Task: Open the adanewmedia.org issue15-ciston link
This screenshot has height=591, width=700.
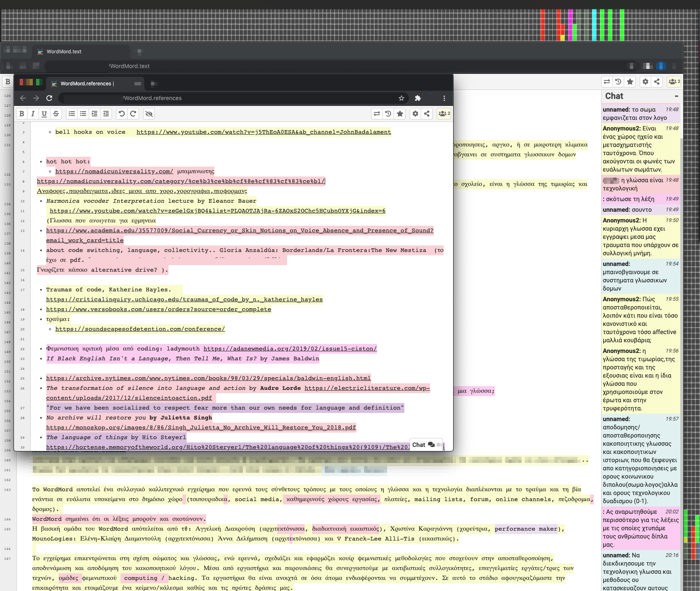Action: pyautogui.click(x=290, y=348)
